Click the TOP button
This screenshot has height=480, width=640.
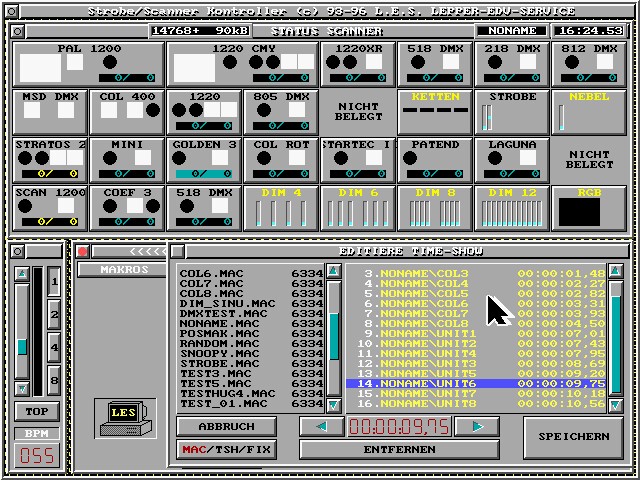(37, 411)
